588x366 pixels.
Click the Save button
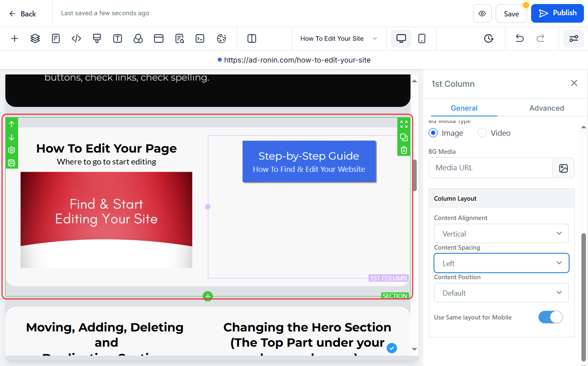pyautogui.click(x=511, y=14)
